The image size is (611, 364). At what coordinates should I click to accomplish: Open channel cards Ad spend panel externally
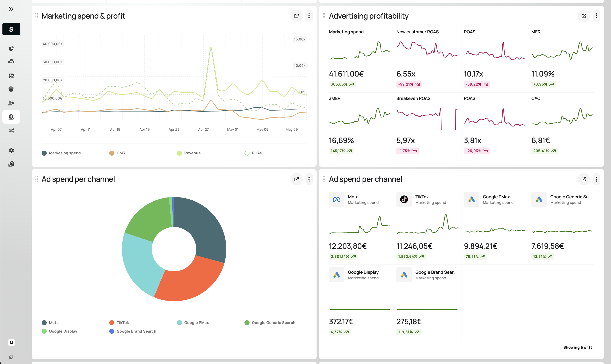pyautogui.click(x=584, y=179)
